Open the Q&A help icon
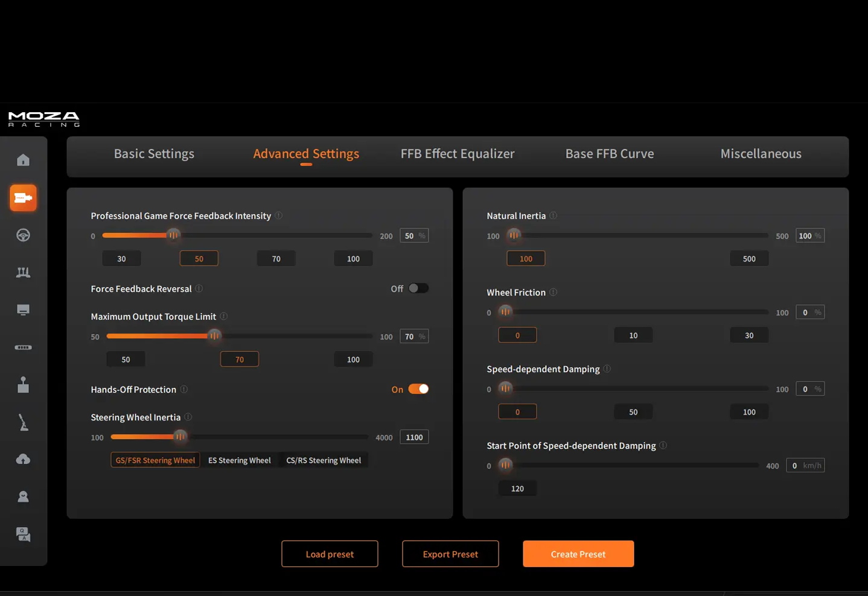Viewport: 868px width, 596px height. click(x=23, y=534)
